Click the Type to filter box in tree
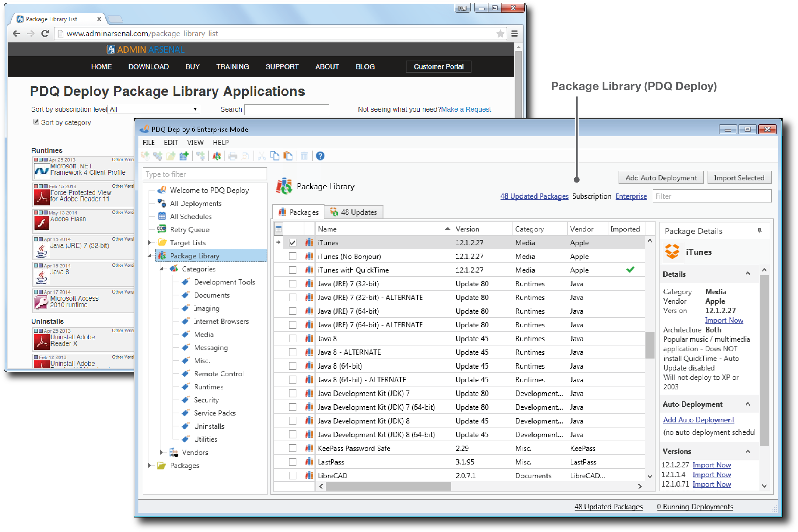 tap(205, 174)
